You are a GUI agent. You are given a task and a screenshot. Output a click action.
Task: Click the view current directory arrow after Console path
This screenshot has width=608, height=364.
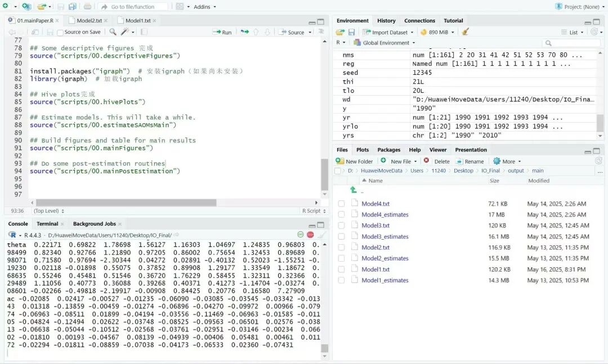176,235
